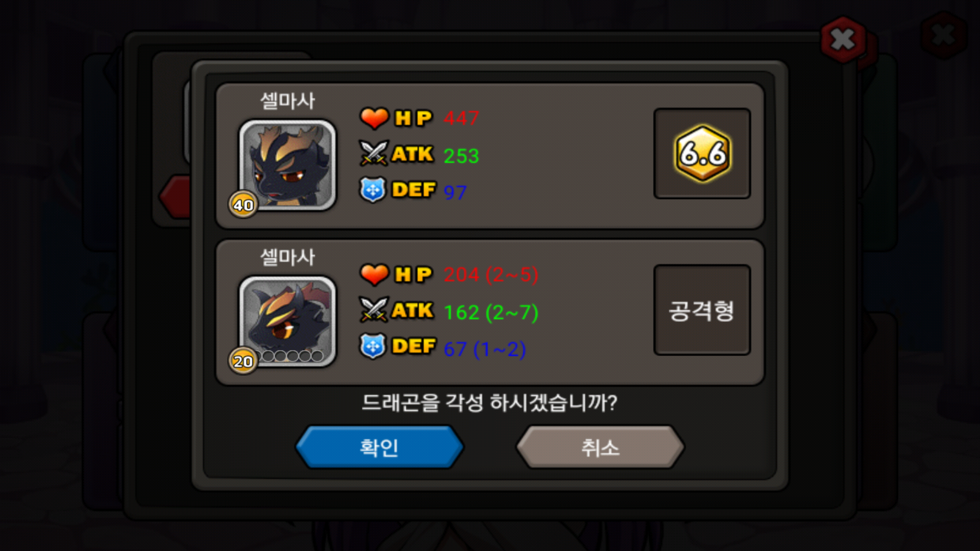Screen dimensions: 980x551
Task: Tap the 6.6 gold hexagon rating badge
Action: [702, 153]
